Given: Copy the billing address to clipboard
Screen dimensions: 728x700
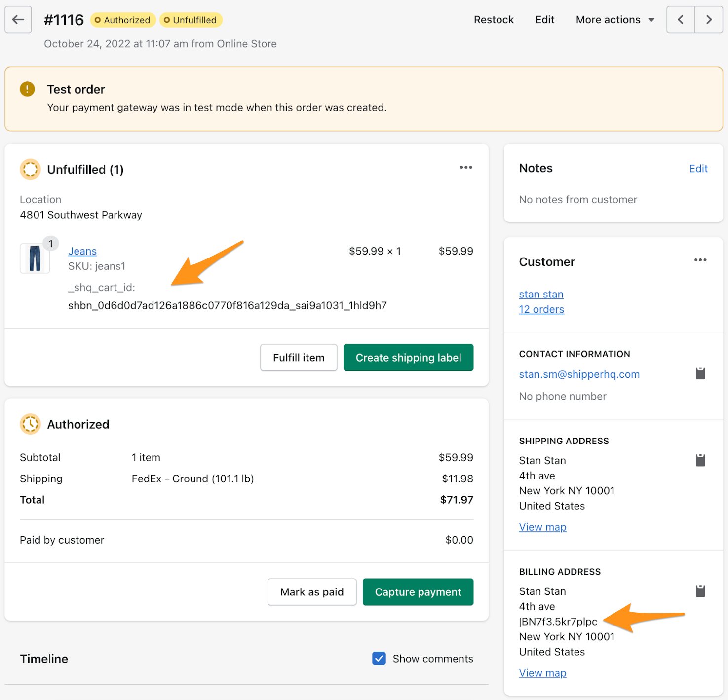Looking at the screenshot, I should (700, 591).
